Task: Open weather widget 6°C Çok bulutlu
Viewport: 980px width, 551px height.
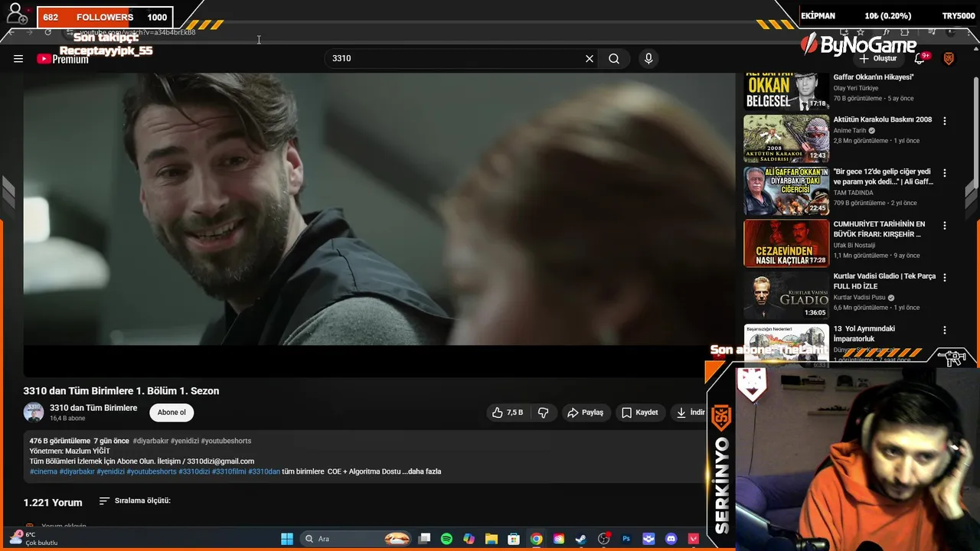Action: (34, 539)
